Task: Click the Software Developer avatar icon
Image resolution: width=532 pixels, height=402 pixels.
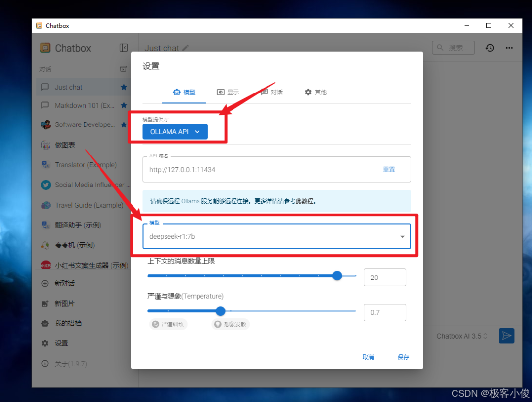Action: pos(46,124)
